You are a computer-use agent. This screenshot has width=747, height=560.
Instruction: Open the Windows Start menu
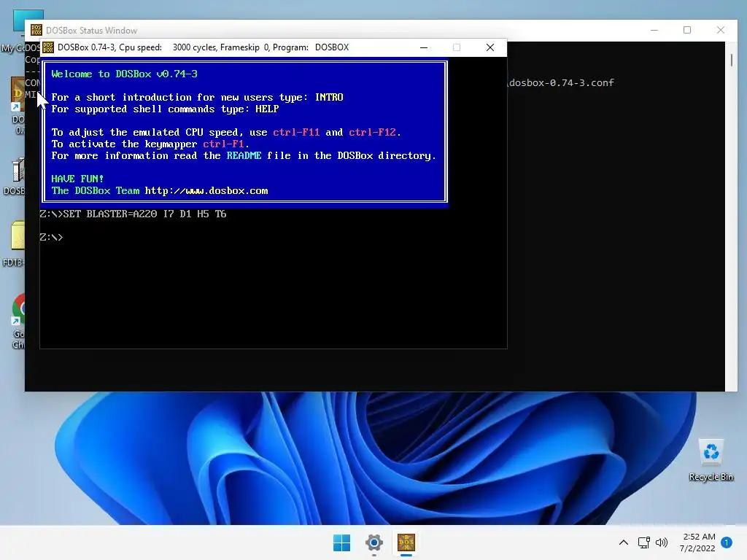[x=341, y=542]
